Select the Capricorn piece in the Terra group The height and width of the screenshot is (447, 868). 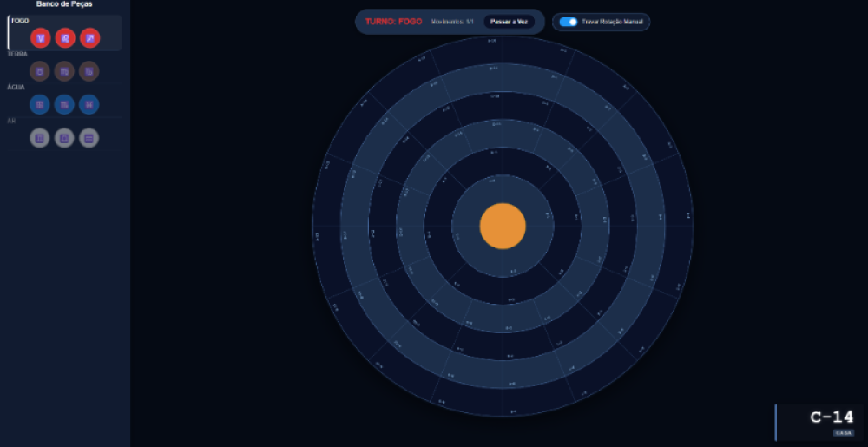coord(89,71)
